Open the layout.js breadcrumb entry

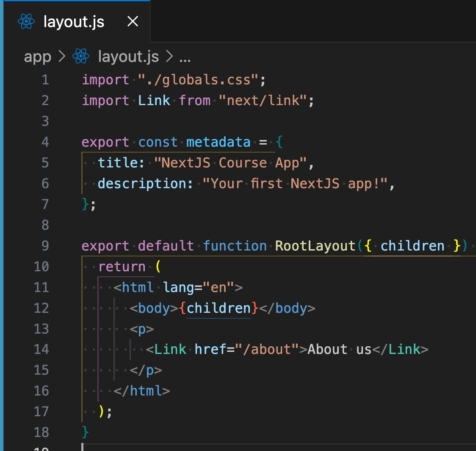(128, 56)
